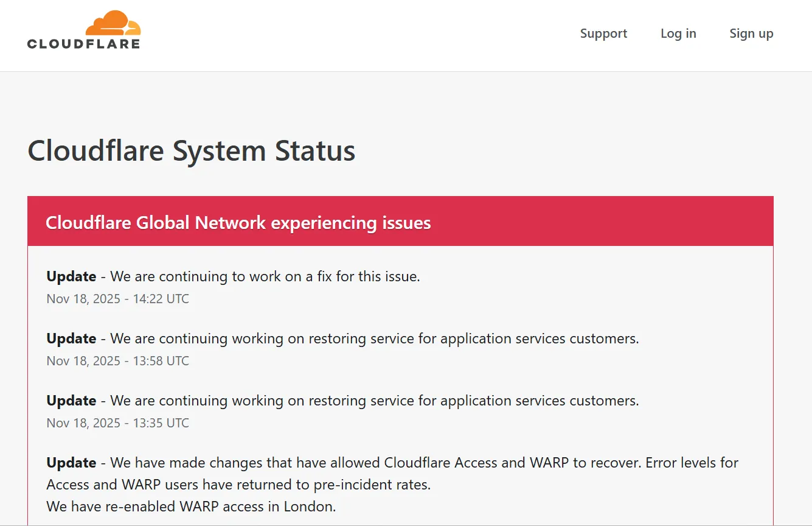Click the bold Update label for WARP recovery
The image size is (812, 526).
tap(71, 463)
